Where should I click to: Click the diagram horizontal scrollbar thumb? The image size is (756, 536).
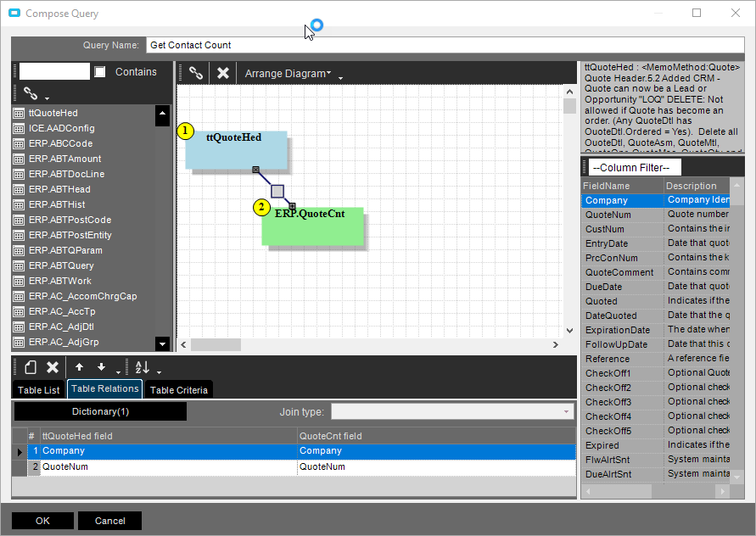pos(216,344)
